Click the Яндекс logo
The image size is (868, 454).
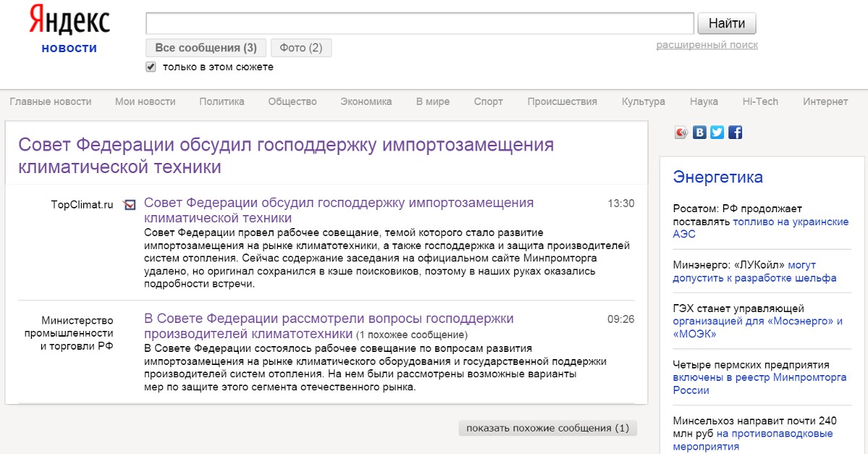click(69, 20)
